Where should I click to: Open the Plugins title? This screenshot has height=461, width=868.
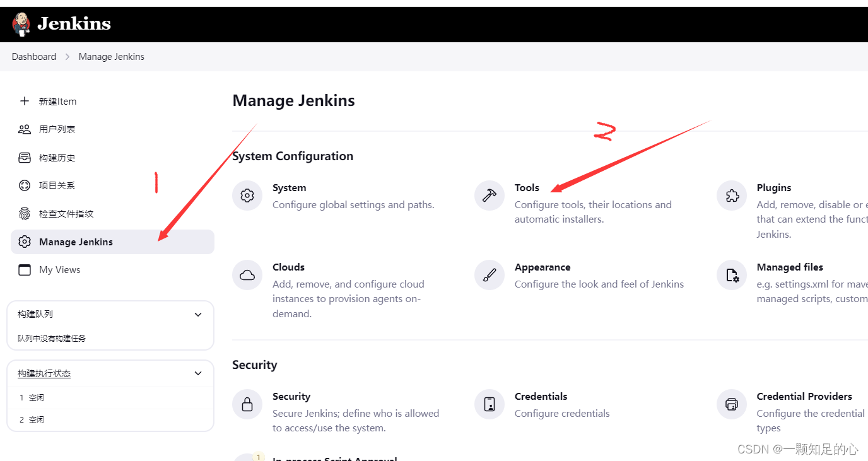(774, 188)
